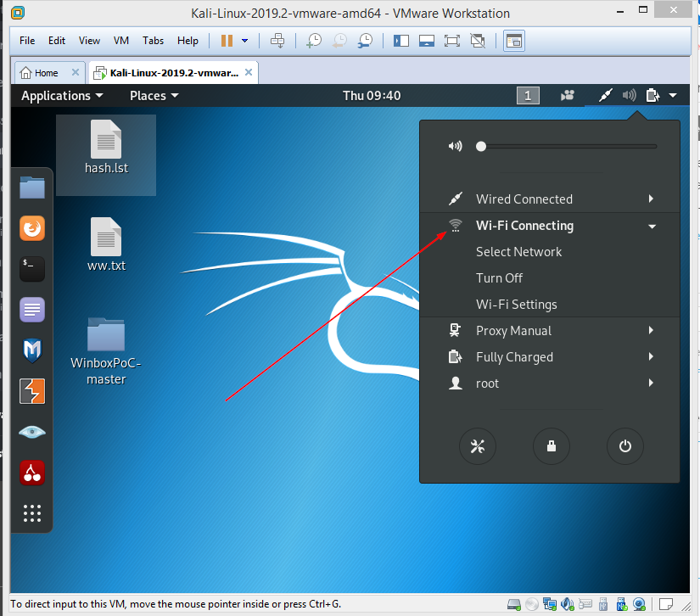
Task: Toggle the thumbnail bar view
Action: click(x=427, y=41)
